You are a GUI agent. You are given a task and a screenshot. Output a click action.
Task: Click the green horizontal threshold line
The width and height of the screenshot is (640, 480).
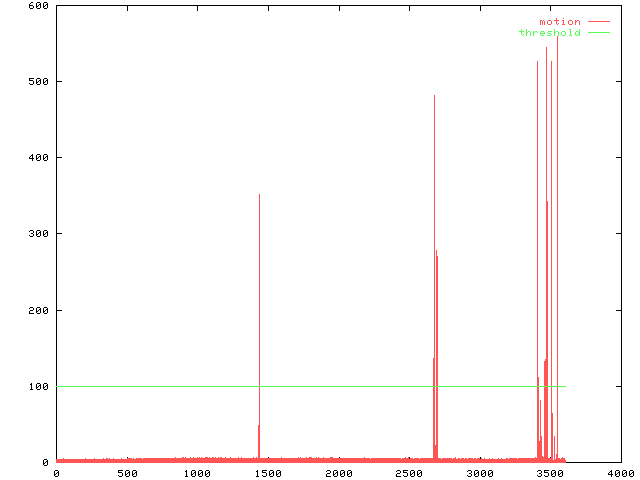coord(300,386)
